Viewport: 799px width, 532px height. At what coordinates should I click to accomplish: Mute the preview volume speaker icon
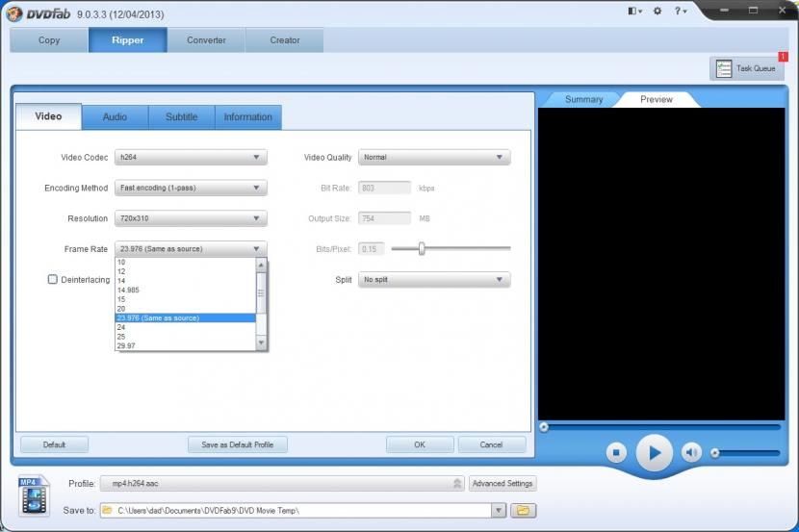[x=691, y=452]
